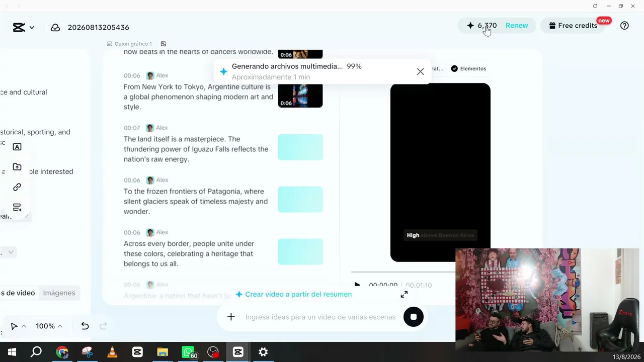
Task: Select the 'Across every border' scene placeholder
Action: pos(300,252)
